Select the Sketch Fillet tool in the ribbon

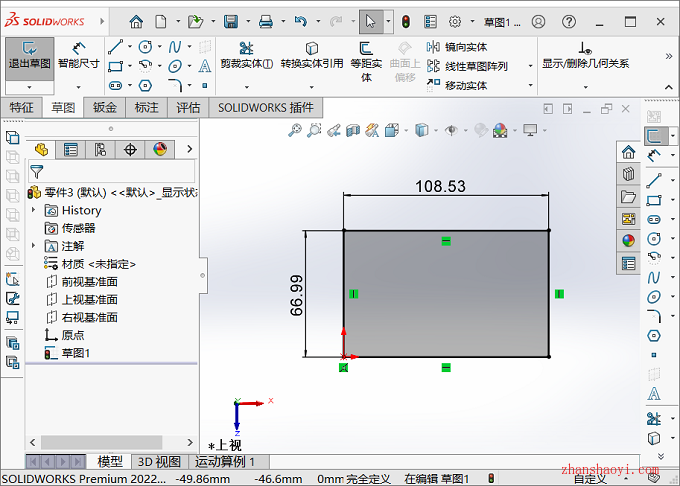click(175, 85)
